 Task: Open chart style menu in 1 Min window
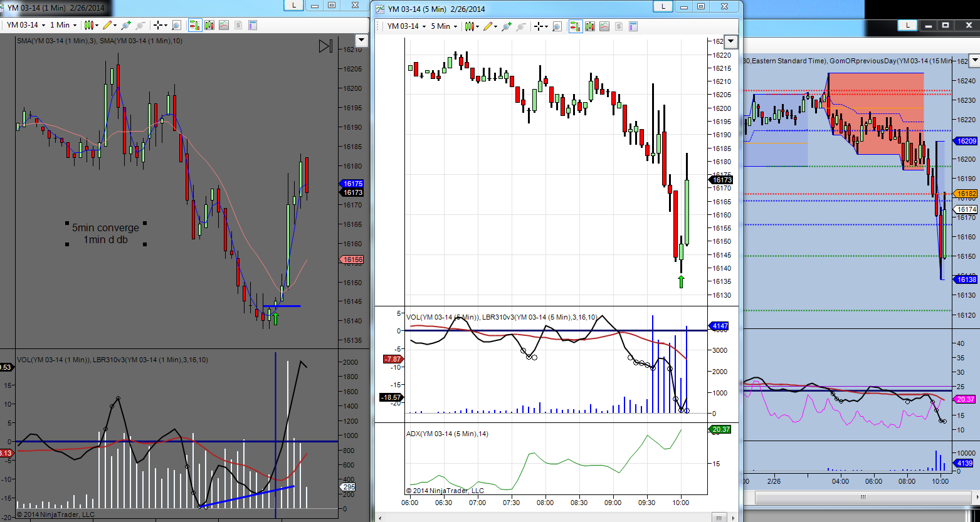pos(91,25)
